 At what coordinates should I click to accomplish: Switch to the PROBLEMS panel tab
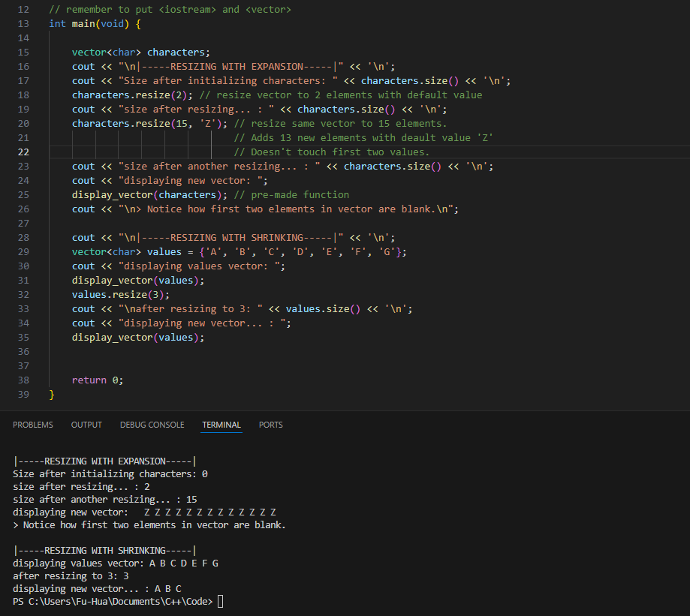pos(33,425)
